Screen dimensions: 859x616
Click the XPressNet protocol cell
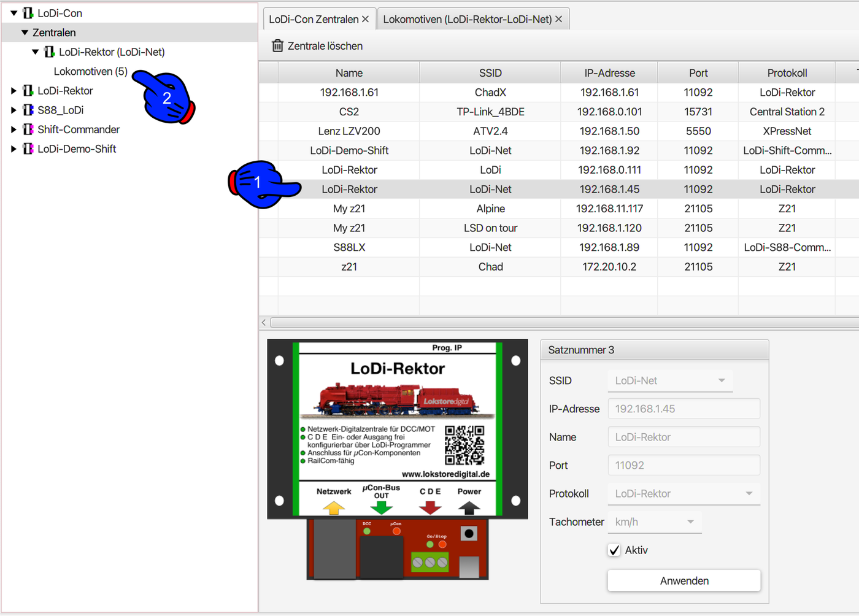click(787, 131)
